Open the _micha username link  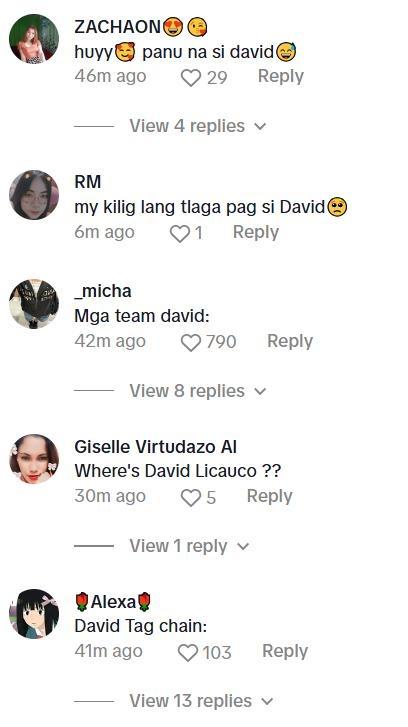click(102, 291)
